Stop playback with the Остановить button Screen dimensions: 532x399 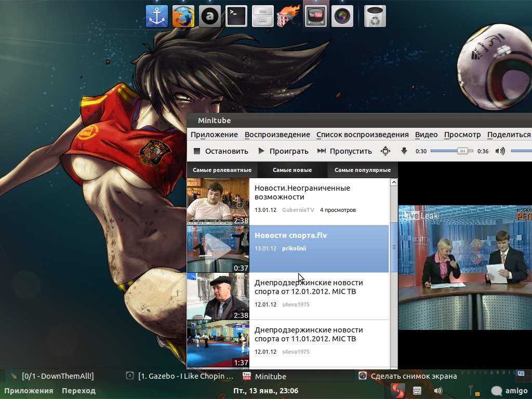pos(221,151)
